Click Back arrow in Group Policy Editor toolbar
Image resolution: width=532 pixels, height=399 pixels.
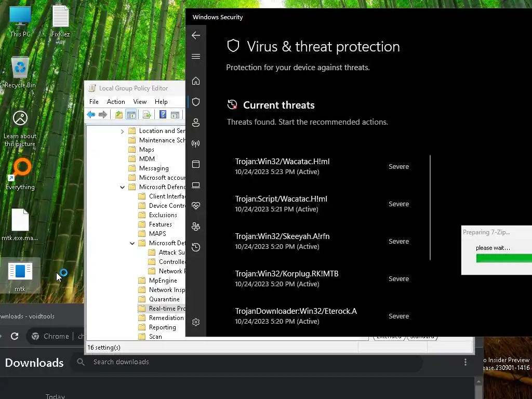(91, 115)
